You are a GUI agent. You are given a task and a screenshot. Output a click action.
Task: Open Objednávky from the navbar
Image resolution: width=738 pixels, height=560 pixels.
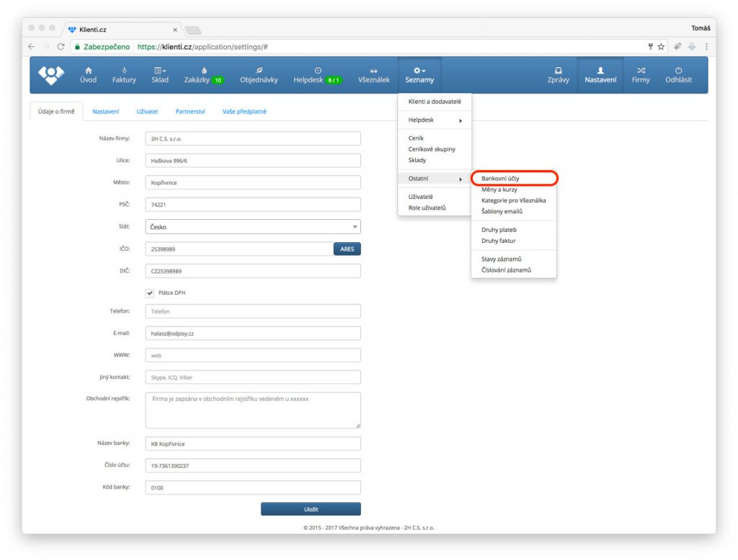pos(259,71)
